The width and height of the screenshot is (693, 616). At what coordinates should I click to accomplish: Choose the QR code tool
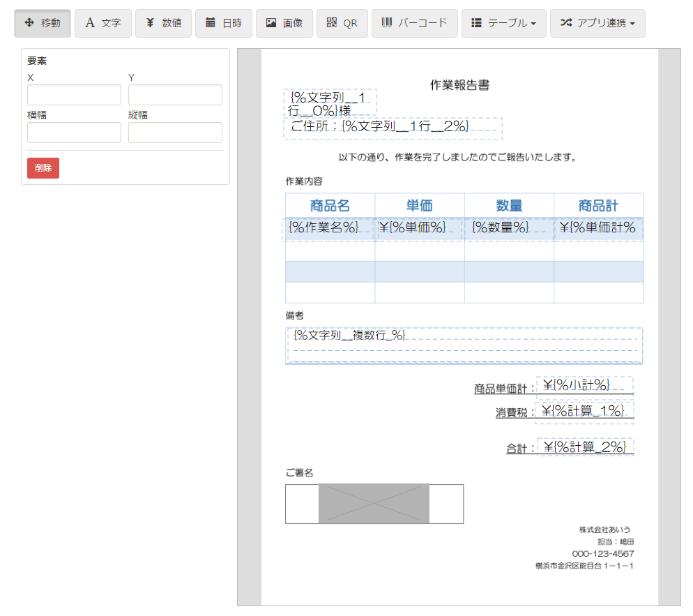(x=342, y=24)
